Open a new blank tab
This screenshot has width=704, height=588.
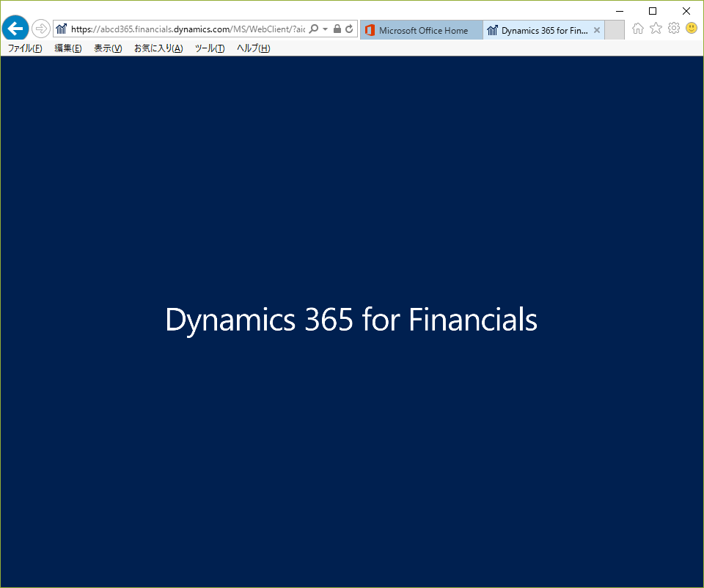click(x=615, y=30)
